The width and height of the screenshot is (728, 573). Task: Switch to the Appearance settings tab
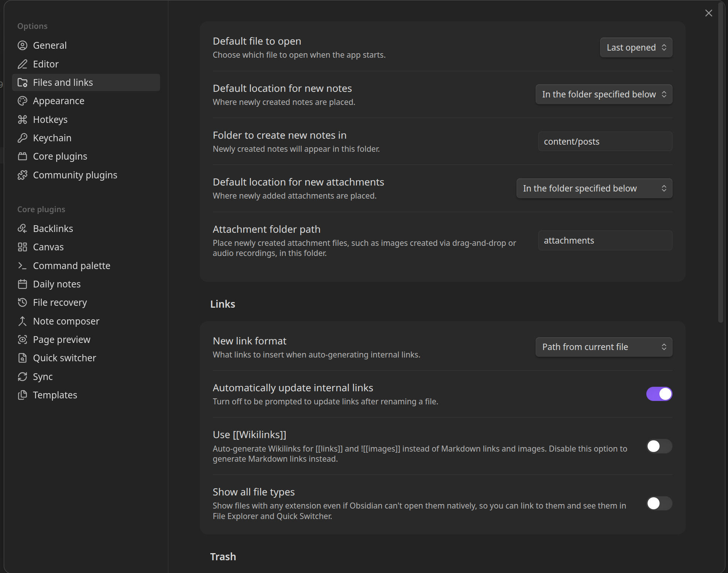[58, 101]
